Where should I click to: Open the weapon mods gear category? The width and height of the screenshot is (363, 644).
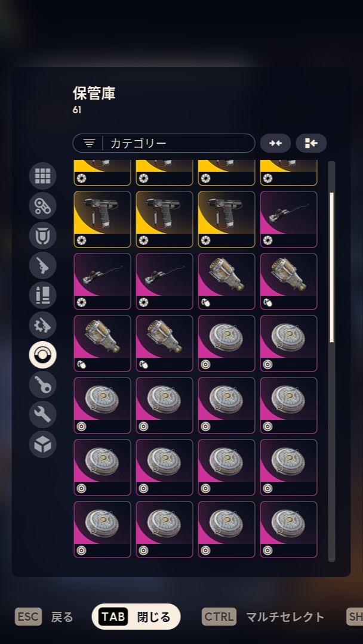pyautogui.click(x=43, y=326)
